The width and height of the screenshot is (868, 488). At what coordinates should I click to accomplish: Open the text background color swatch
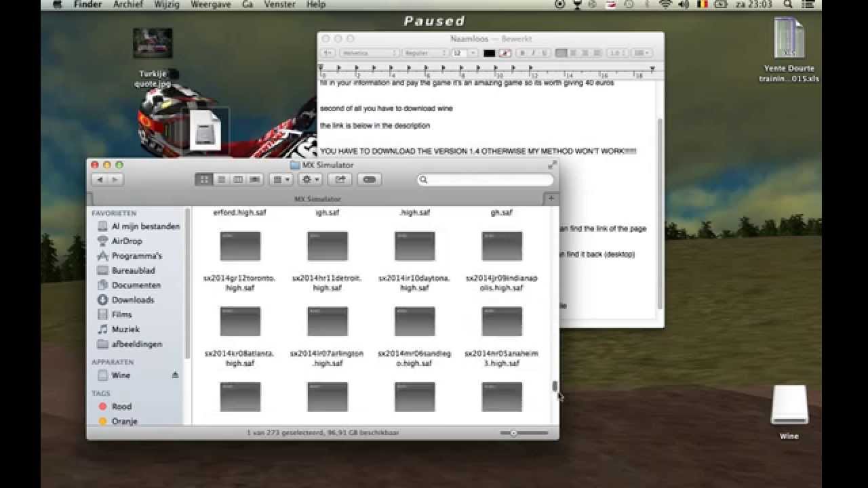[505, 53]
